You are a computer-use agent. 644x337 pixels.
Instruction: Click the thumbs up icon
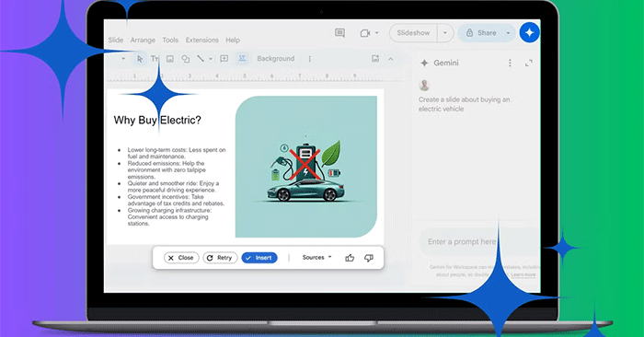coord(350,258)
